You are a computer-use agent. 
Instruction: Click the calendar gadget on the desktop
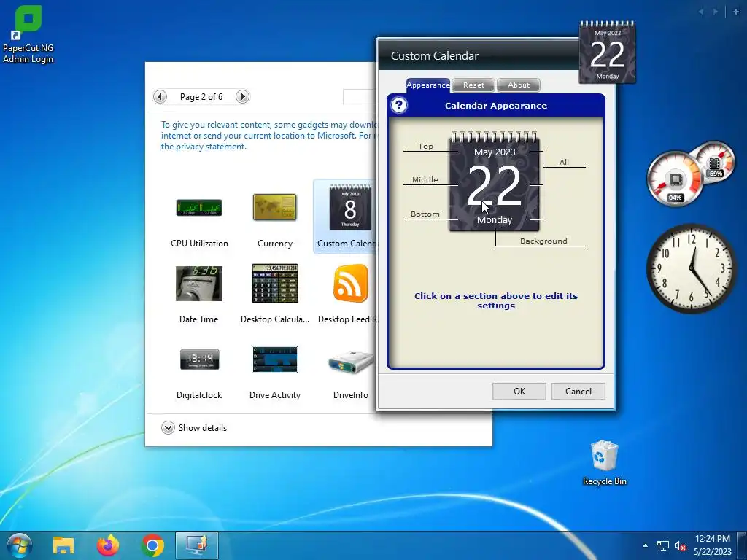pos(607,52)
